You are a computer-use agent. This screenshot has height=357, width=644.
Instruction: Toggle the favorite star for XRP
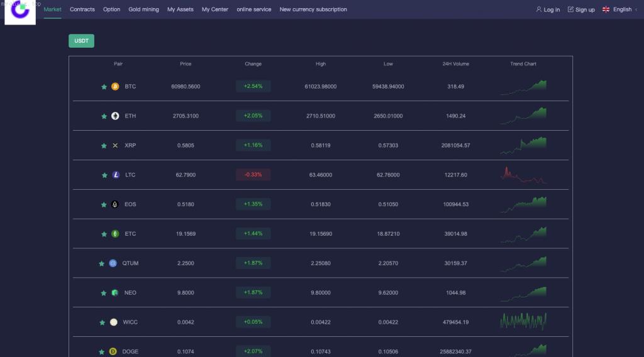coord(104,146)
